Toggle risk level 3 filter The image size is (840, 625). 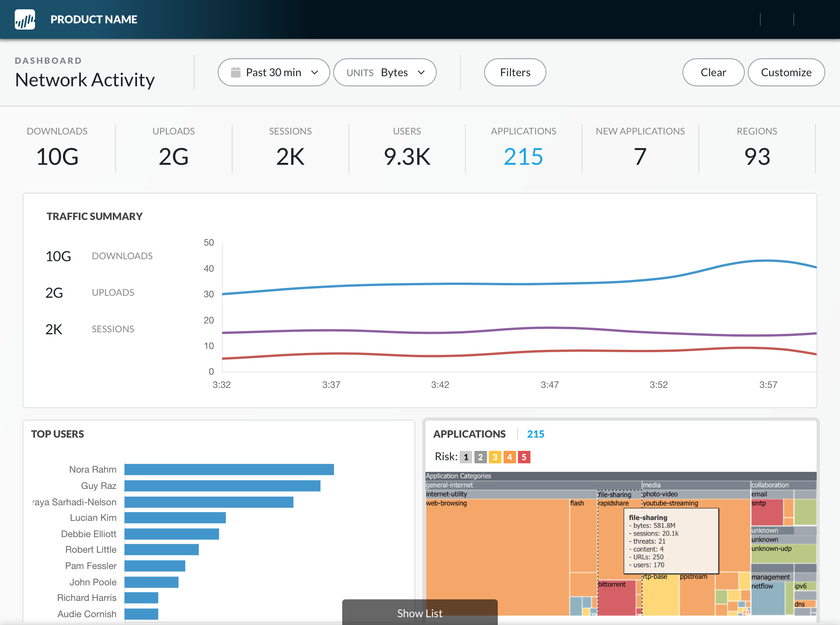click(x=495, y=457)
